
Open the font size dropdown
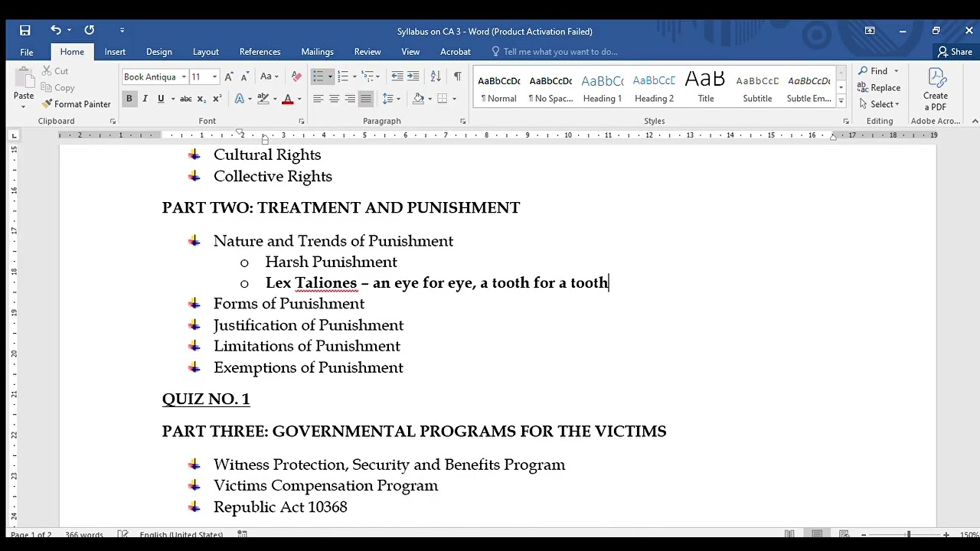click(x=214, y=77)
